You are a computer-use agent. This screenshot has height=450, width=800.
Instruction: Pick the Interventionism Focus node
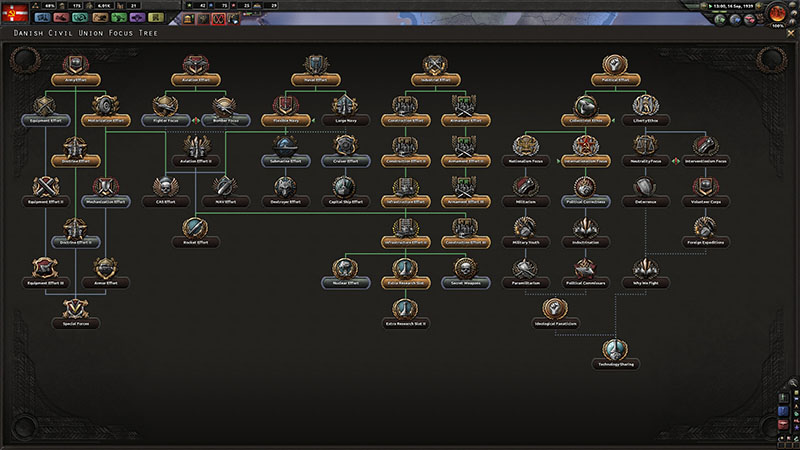click(706, 152)
